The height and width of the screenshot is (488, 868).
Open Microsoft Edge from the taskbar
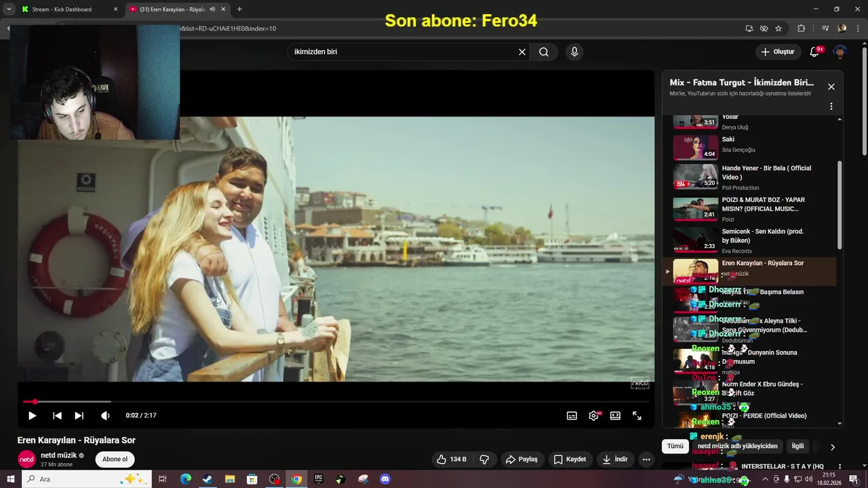click(x=186, y=479)
